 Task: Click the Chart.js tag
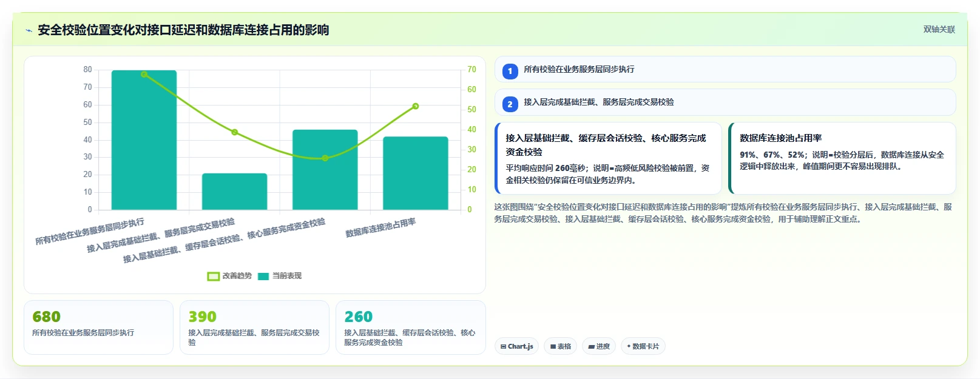click(516, 346)
